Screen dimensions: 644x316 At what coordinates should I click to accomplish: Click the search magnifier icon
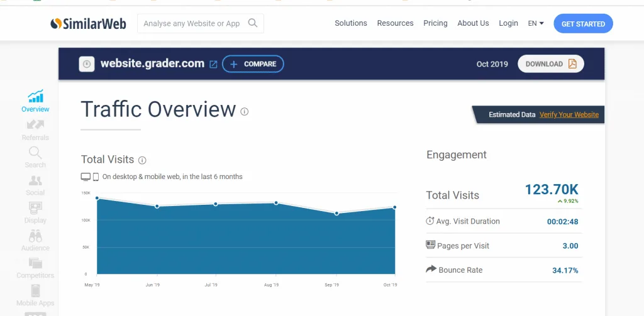tap(253, 23)
